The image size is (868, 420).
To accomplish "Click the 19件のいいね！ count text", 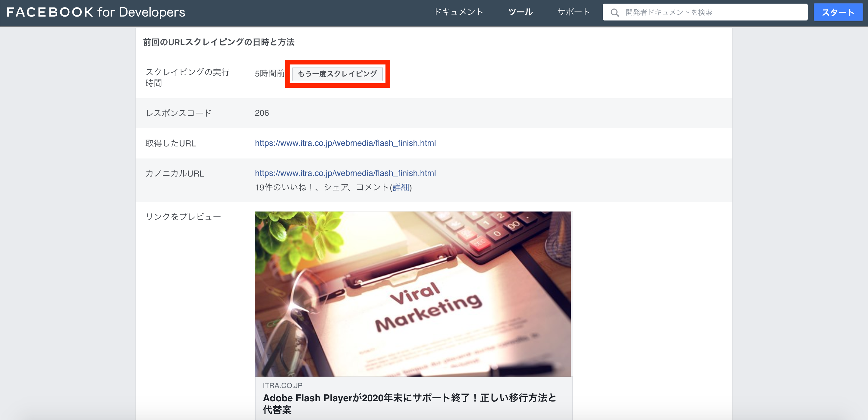I will click(x=285, y=187).
